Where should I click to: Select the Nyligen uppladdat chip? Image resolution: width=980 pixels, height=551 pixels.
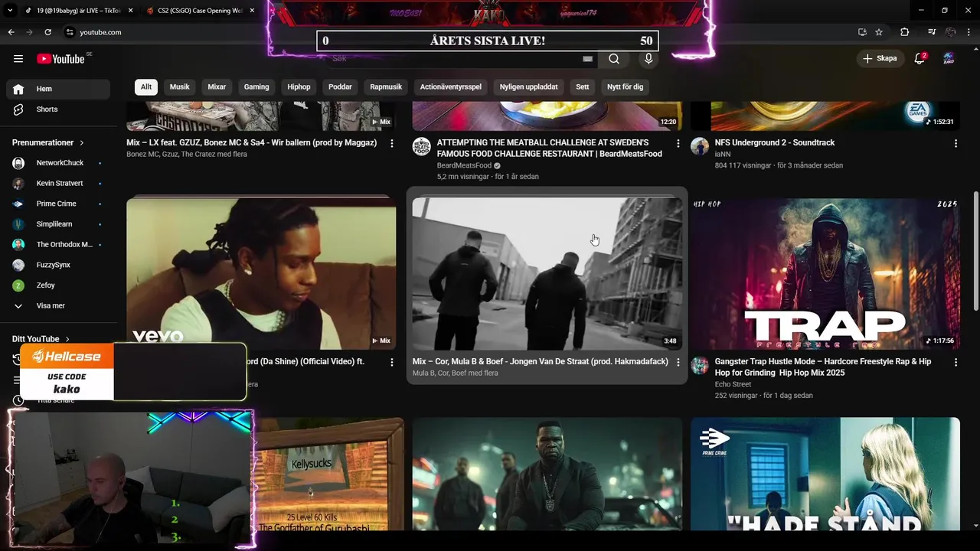click(529, 86)
